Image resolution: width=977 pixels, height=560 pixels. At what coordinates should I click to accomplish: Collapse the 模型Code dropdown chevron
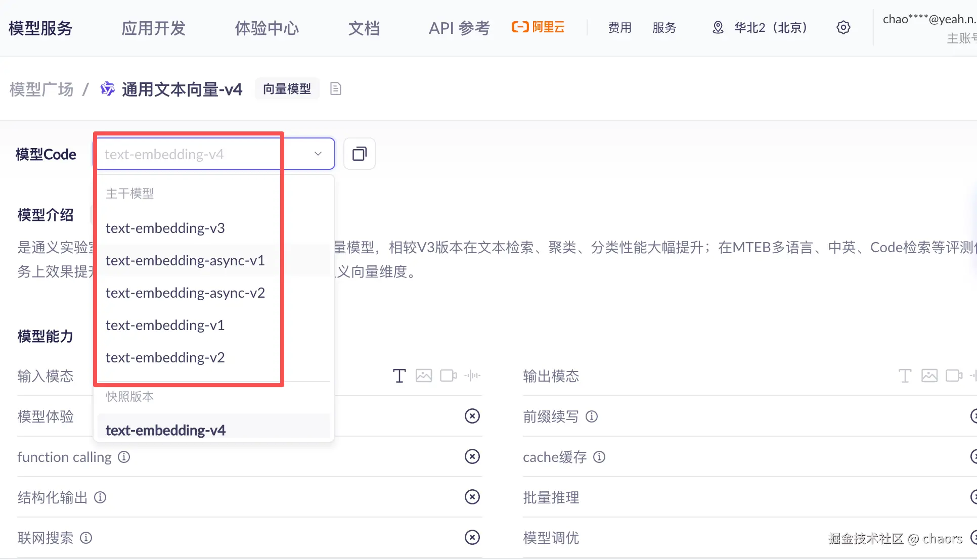pyautogui.click(x=318, y=154)
